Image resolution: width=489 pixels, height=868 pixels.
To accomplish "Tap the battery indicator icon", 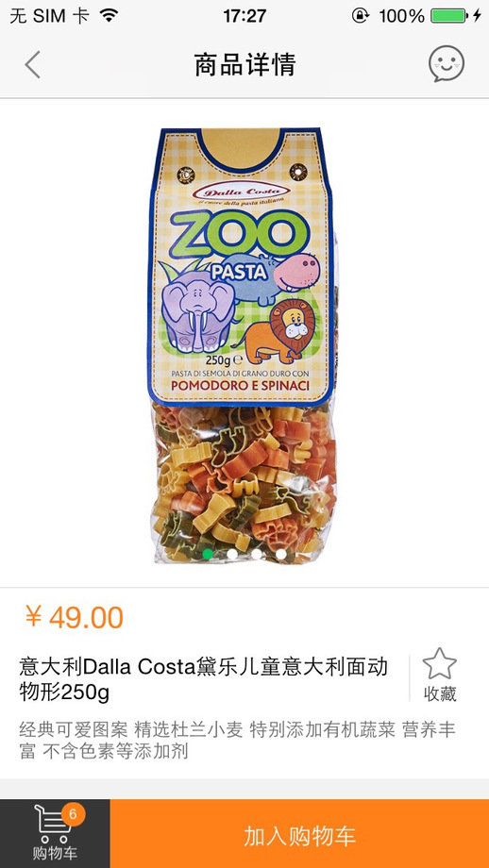I will pos(448,15).
